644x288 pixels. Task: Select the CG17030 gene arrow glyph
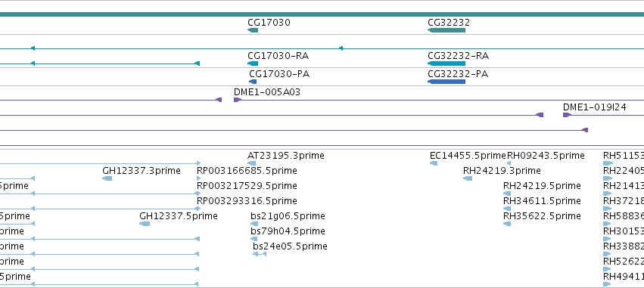253,30
